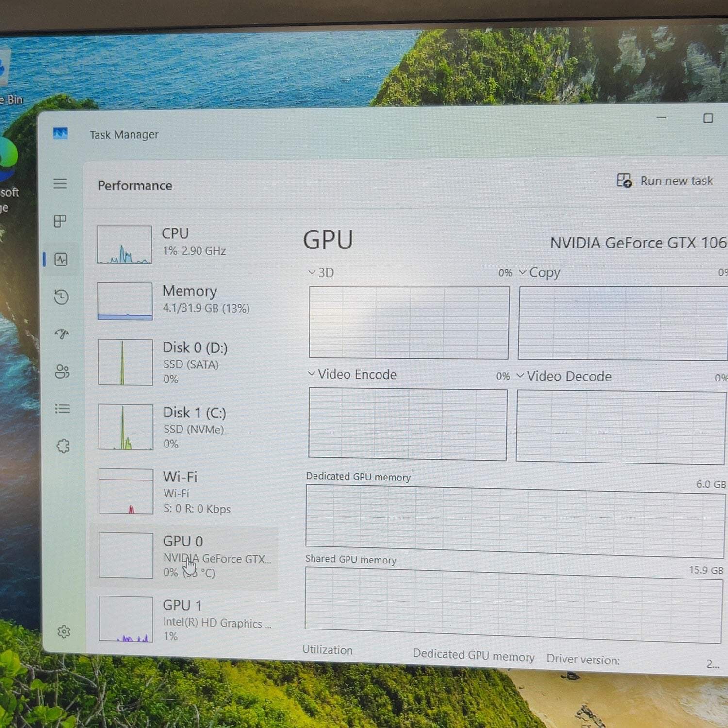Open the Video Encode engine dropdown
The height and width of the screenshot is (728, 728).
point(352,374)
